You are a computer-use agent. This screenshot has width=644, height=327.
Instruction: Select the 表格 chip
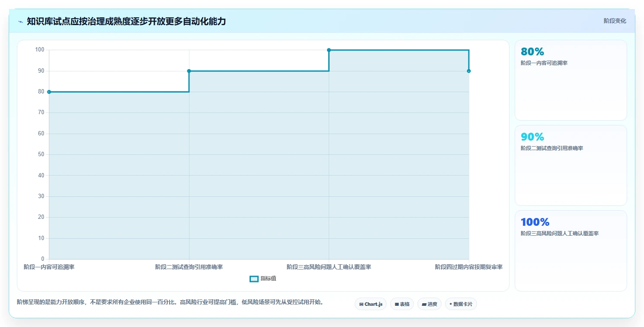coord(402,304)
